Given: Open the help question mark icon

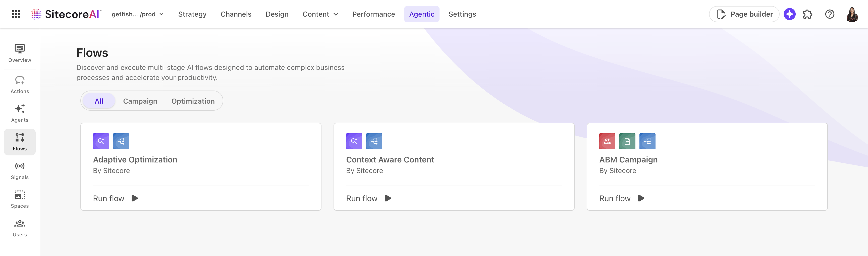Looking at the screenshot, I should tap(830, 14).
